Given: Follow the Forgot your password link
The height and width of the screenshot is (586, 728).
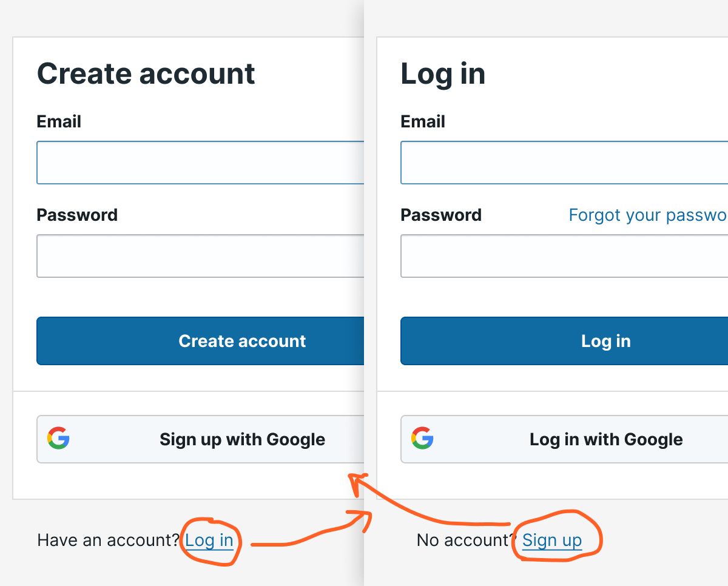Looking at the screenshot, I should [x=647, y=215].
